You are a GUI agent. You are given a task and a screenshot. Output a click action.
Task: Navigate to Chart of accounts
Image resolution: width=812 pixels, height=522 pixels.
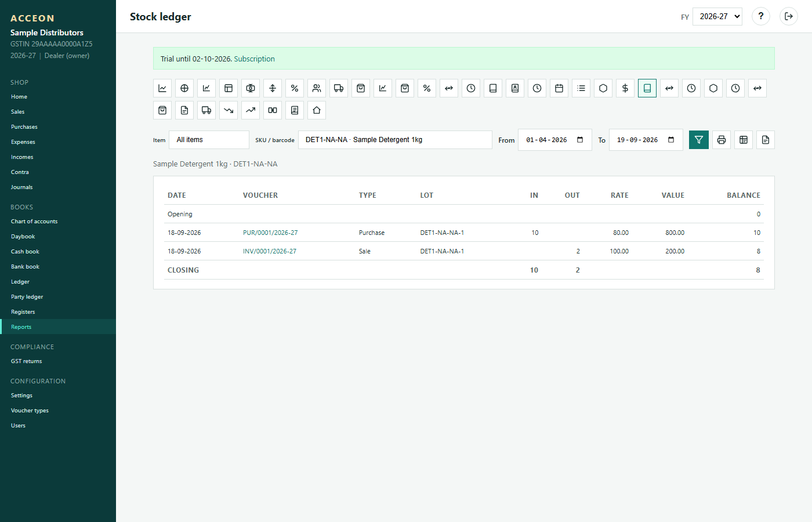[58, 222]
